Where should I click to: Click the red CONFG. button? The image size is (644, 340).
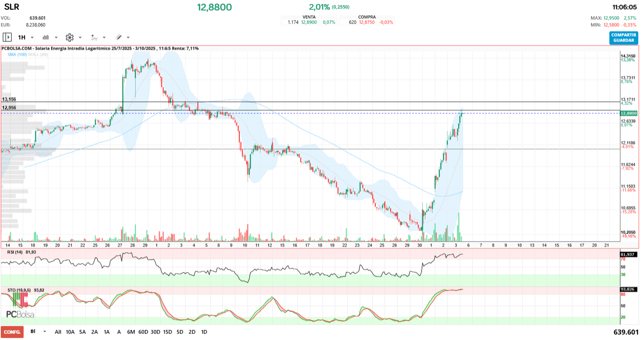[12, 332]
